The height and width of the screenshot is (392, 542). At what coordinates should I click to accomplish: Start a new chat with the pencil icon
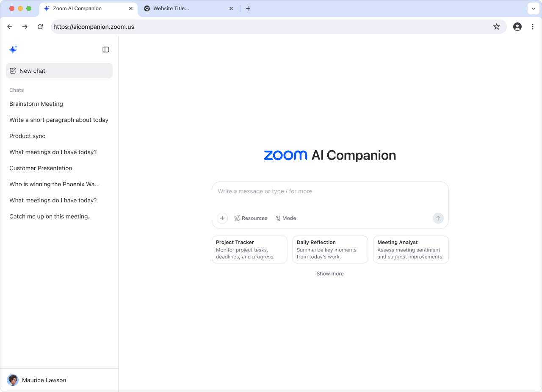tap(13, 70)
